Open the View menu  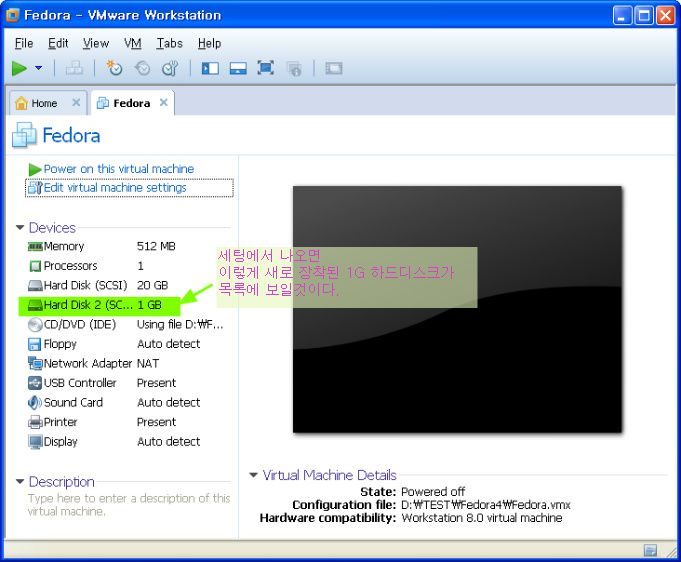point(96,43)
